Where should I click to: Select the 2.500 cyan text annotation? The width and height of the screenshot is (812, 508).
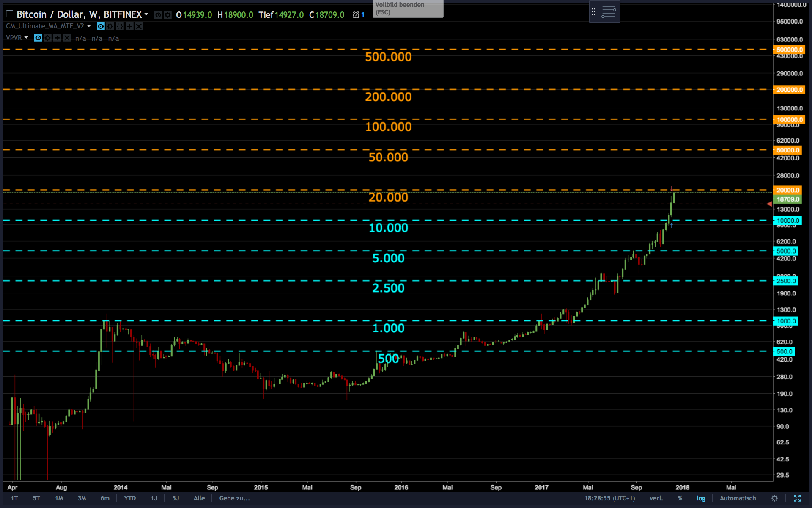[388, 288]
